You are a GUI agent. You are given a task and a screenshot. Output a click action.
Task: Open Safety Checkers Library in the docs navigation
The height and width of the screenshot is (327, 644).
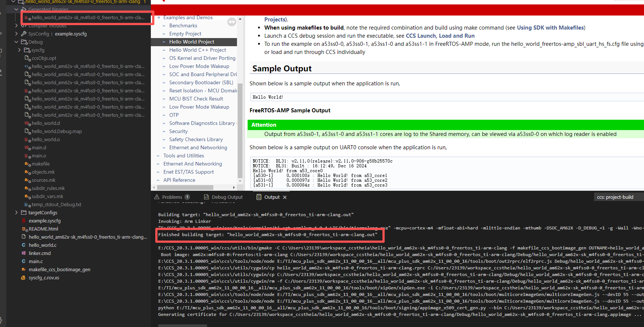coord(196,139)
